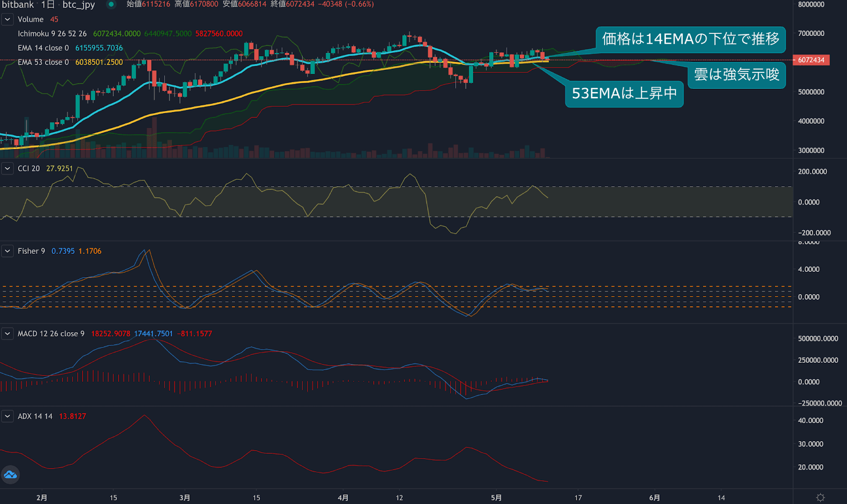Image resolution: width=847 pixels, height=504 pixels.
Task: Collapse the CCI 20 pane using its chevron
Action: (x=7, y=168)
